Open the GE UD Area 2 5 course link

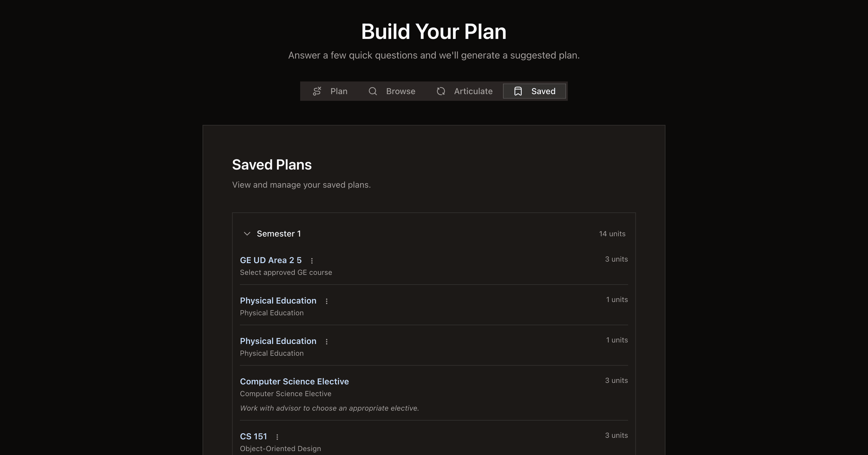271,260
